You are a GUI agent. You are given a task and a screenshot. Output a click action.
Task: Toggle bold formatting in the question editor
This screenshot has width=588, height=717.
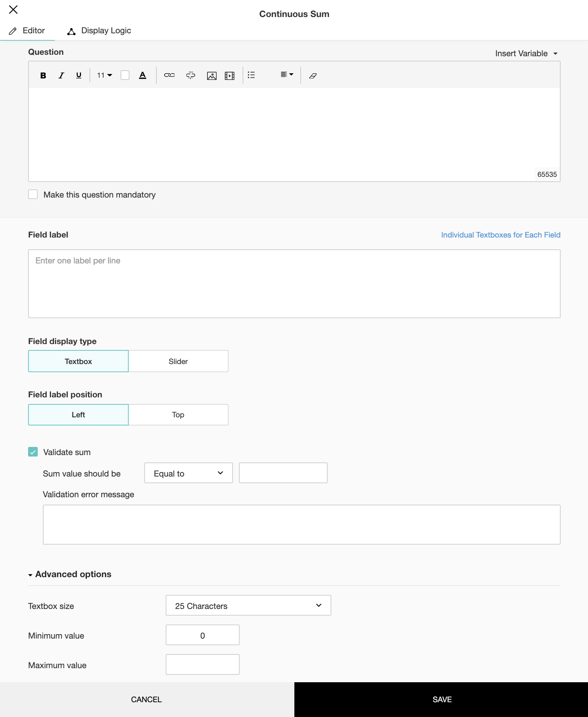point(43,75)
